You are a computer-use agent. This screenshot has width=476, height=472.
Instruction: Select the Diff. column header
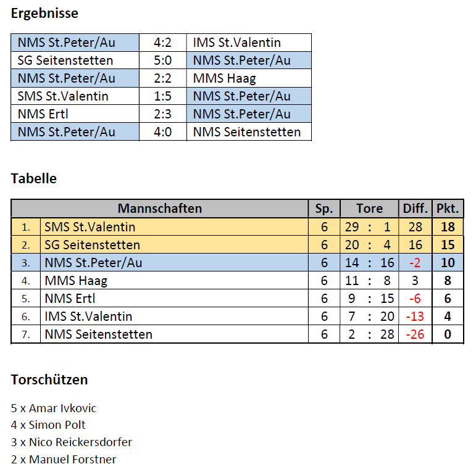pyautogui.click(x=415, y=209)
